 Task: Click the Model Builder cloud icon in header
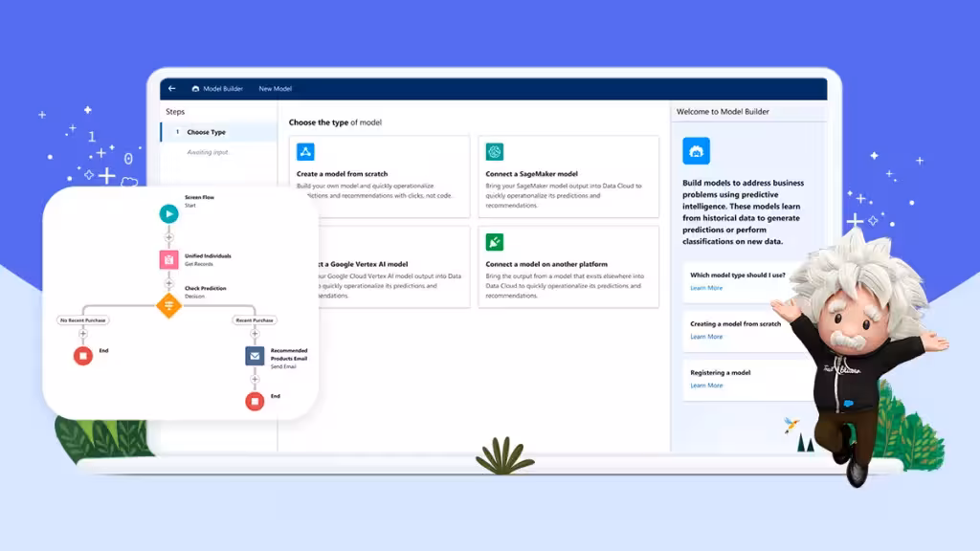click(x=196, y=89)
